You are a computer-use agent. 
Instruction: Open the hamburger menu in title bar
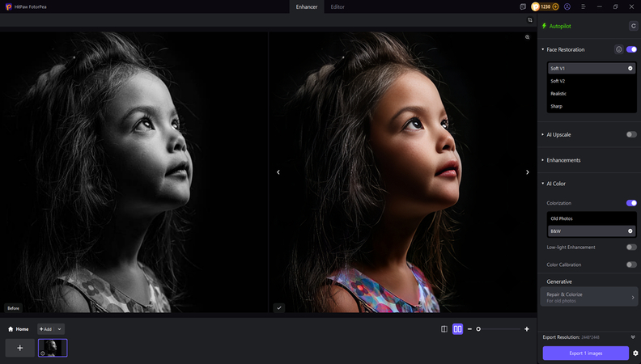coord(584,6)
